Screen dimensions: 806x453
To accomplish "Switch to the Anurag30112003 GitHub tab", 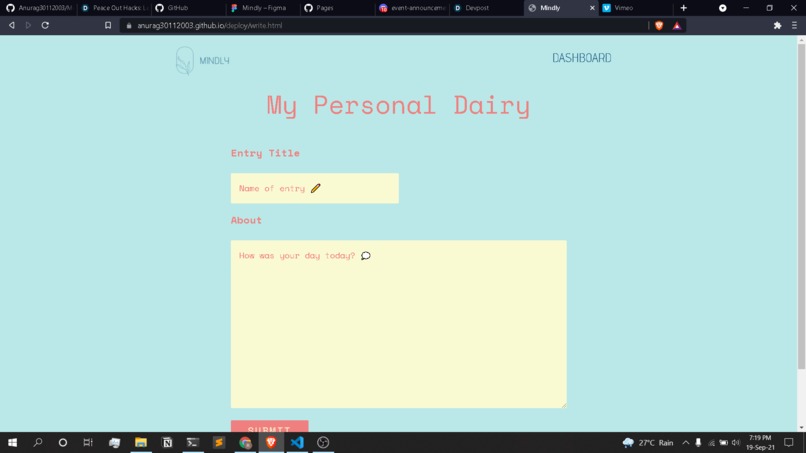I will (x=40, y=8).
